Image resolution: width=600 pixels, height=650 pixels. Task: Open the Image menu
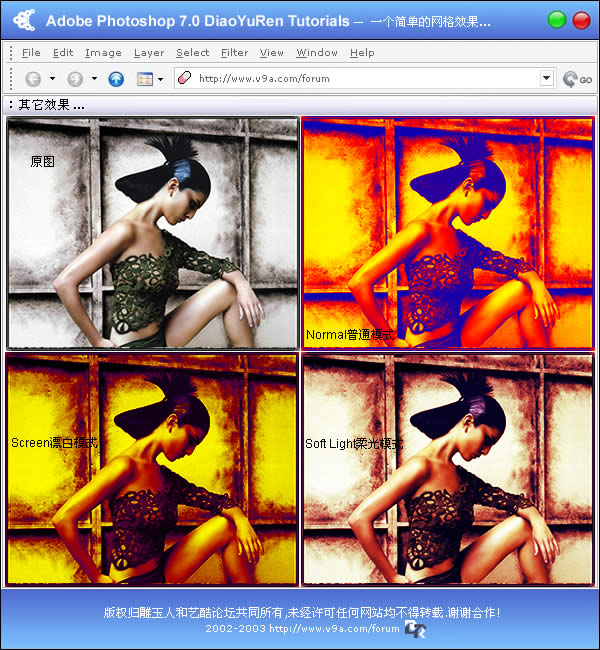[103, 53]
